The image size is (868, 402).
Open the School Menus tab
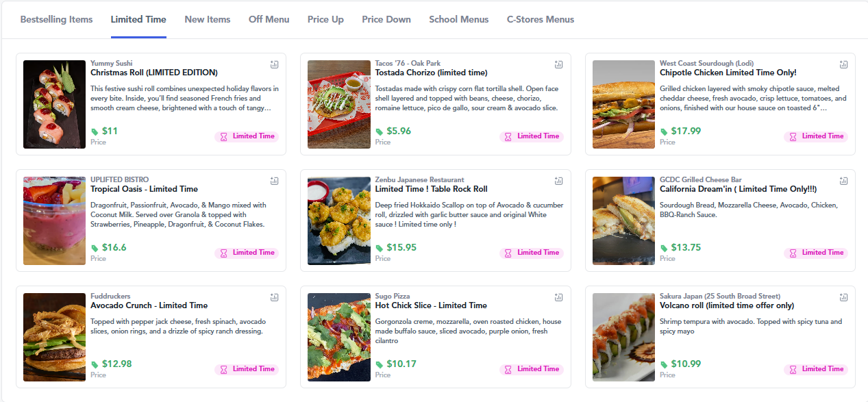tap(459, 19)
